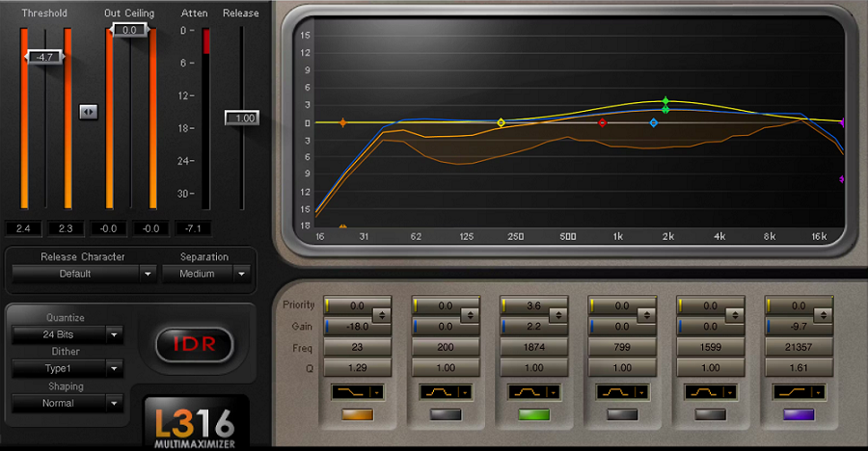Select the blue band marker near 1599 Hz on the graph
The height and width of the screenshot is (451, 868).
(654, 122)
